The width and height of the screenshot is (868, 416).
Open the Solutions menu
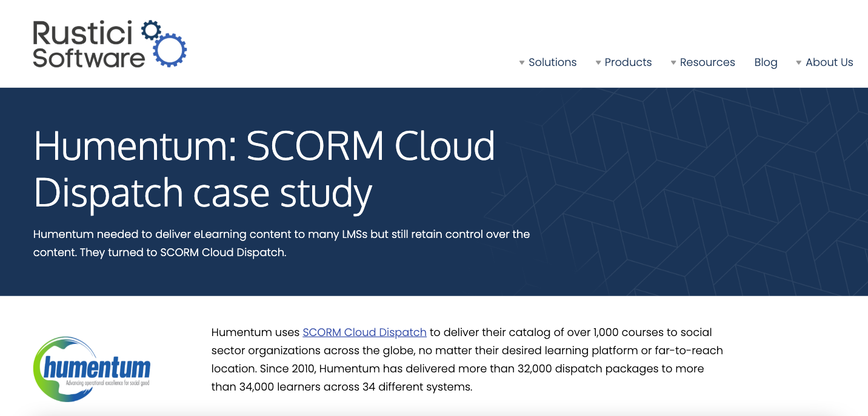(552, 62)
